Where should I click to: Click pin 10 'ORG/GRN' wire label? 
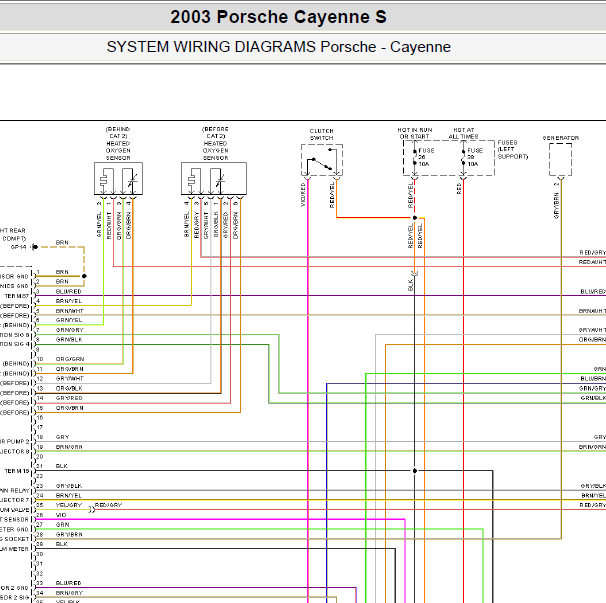click(70, 359)
